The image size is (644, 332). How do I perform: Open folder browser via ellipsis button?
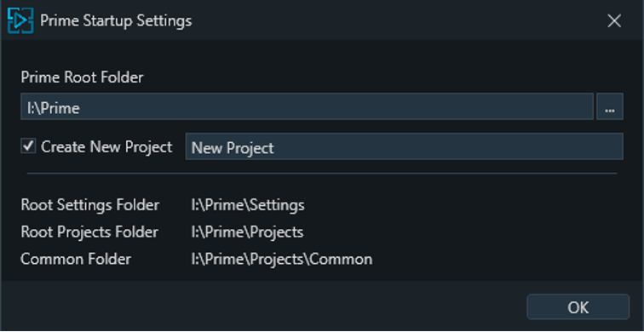610,106
